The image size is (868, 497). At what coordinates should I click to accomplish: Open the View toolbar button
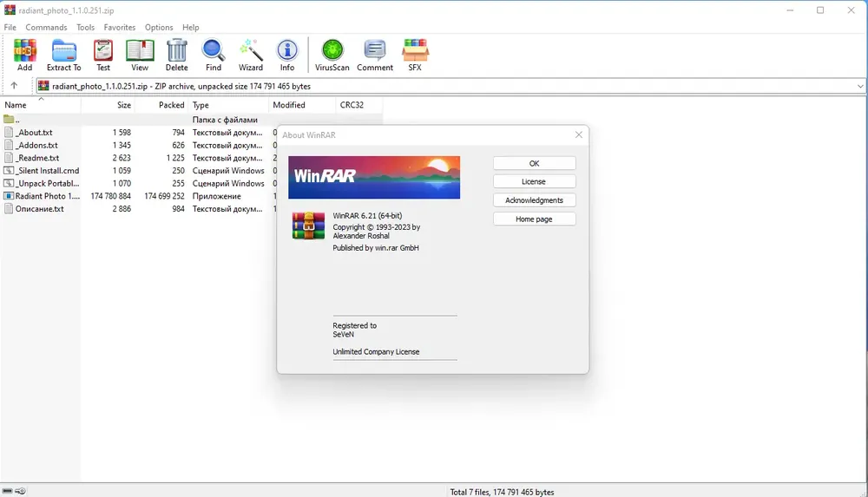(140, 55)
